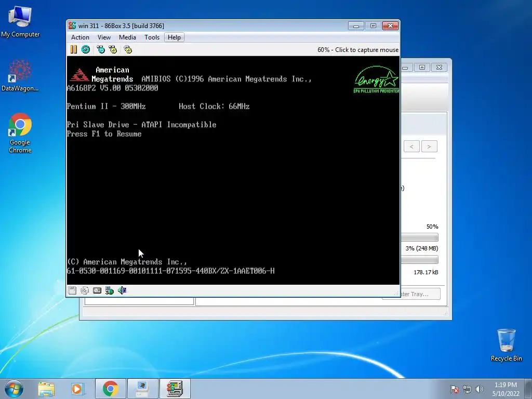Select the Recycle Bin desktop icon

(x=506, y=345)
